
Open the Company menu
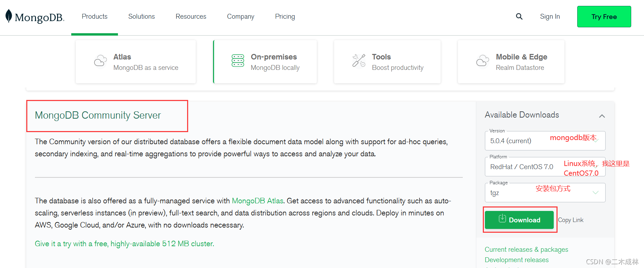click(x=241, y=17)
